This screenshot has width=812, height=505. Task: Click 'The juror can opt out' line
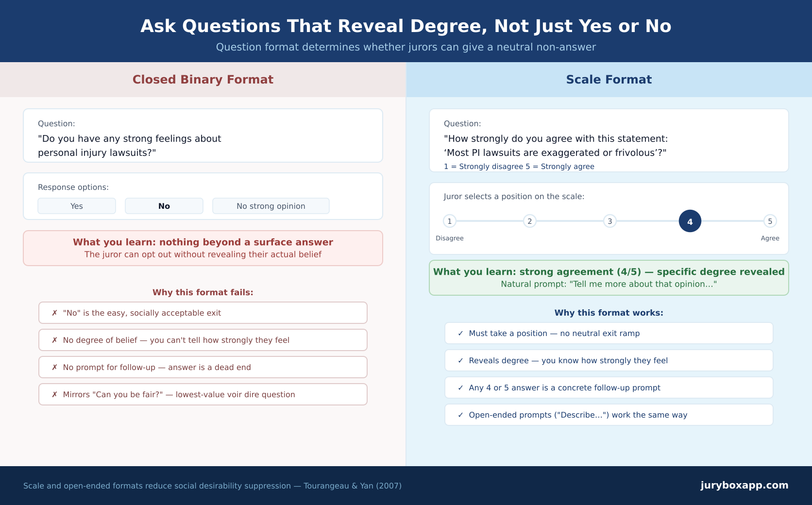(x=203, y=254)
